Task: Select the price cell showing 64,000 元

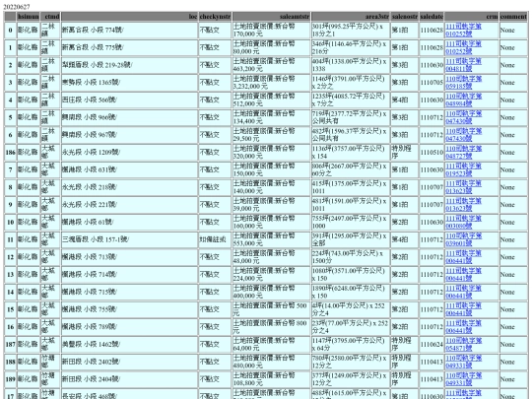Action: tap(272, 345)
